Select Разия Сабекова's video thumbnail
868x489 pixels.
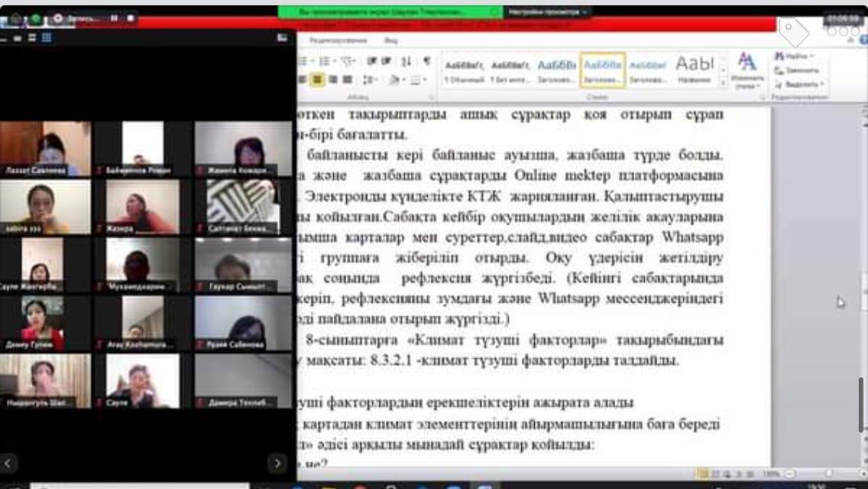(243, 324)
